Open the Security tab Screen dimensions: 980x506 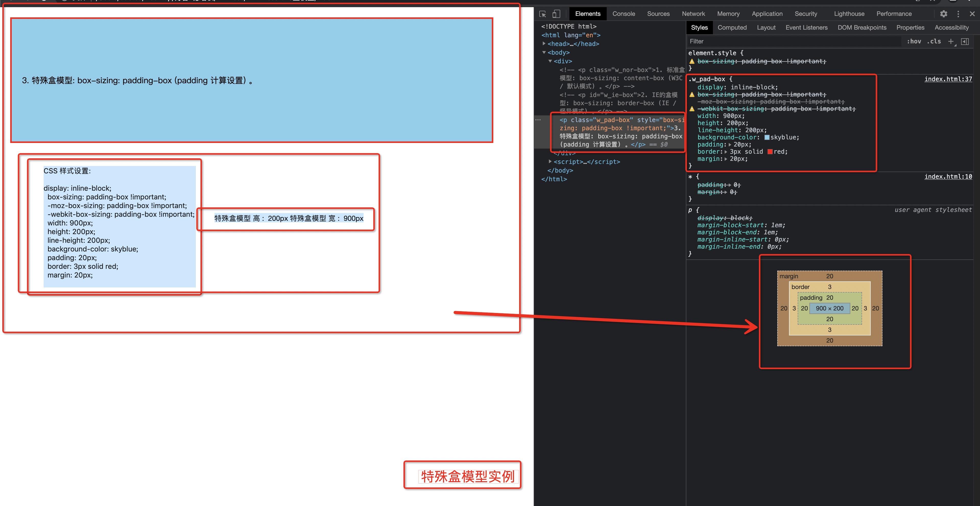coord(806,14)
